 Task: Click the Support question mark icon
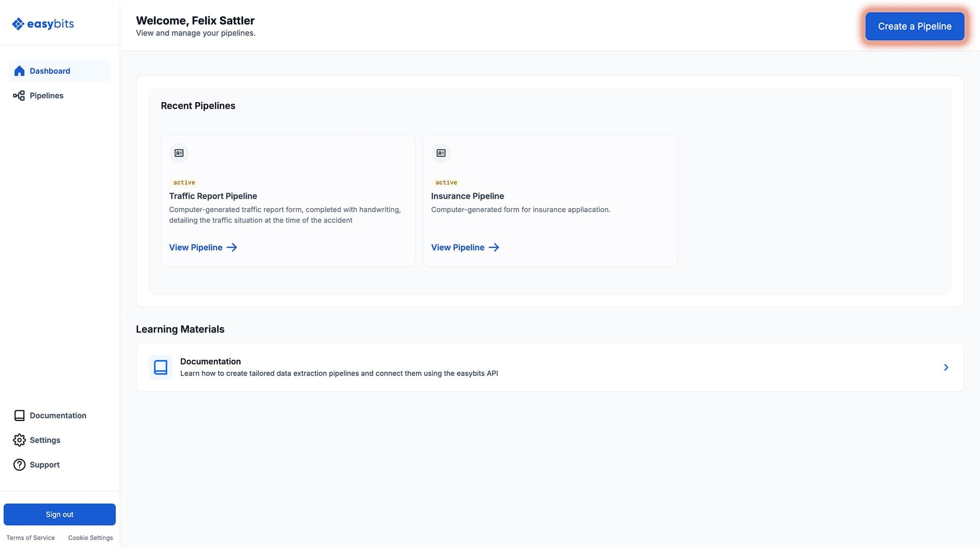(x=19, y=464)
